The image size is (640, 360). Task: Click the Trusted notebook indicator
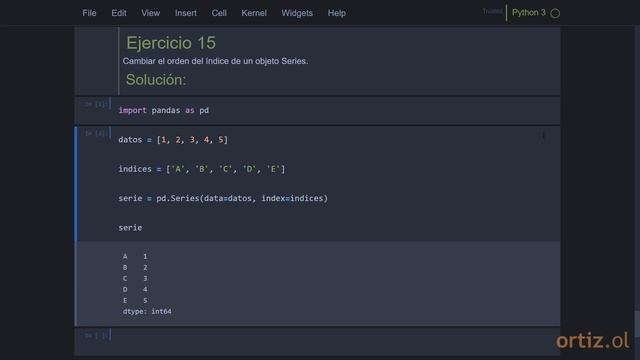point(492,11)
